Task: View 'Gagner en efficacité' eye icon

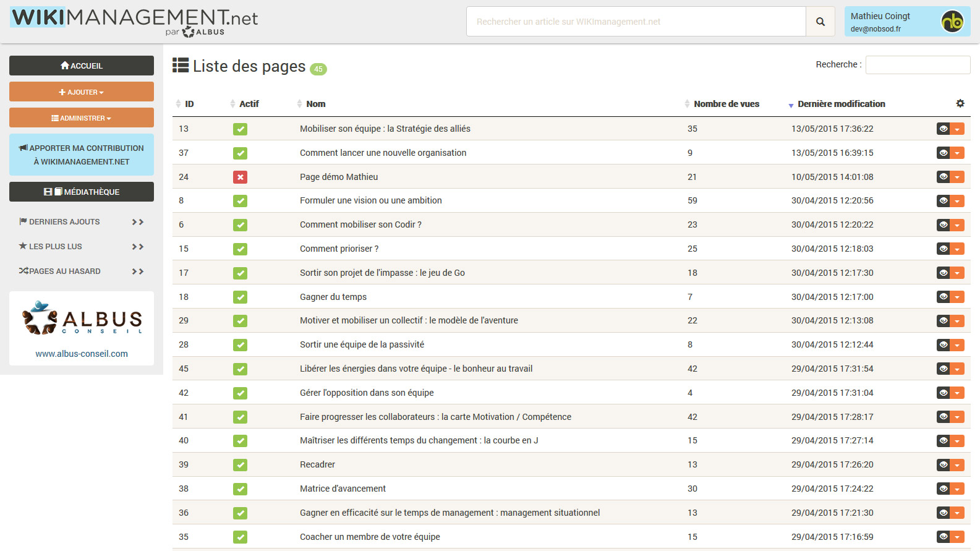Action: pyautogui.click(x=943, y=513)
